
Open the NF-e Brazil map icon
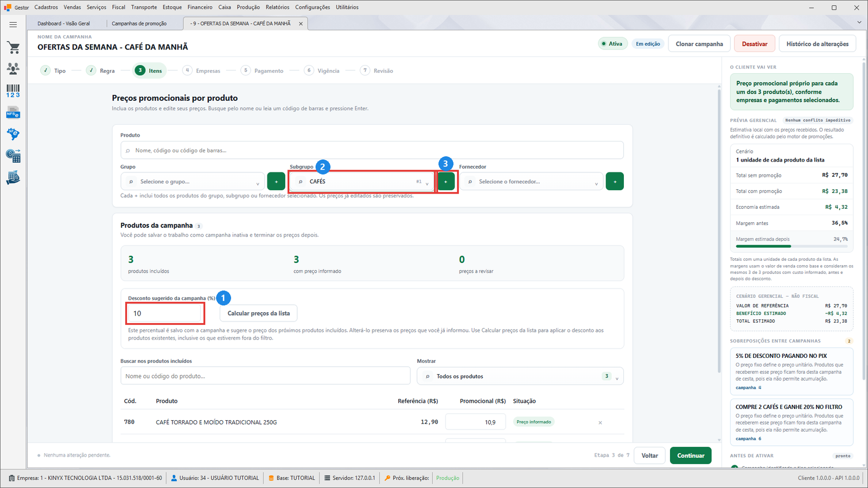(x=13, y=134)
